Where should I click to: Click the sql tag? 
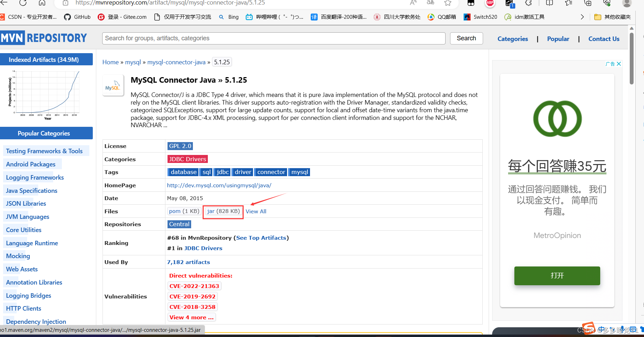click(206, 172)
